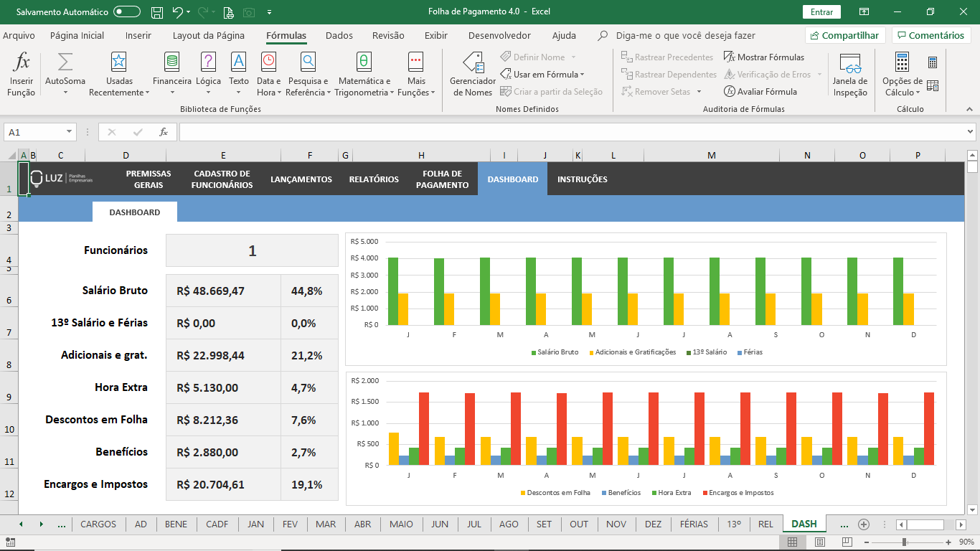Go to FOLHA DE PAGAMENTO navigation link
Viewport: 980px width, 551px height.
[442, 179]
